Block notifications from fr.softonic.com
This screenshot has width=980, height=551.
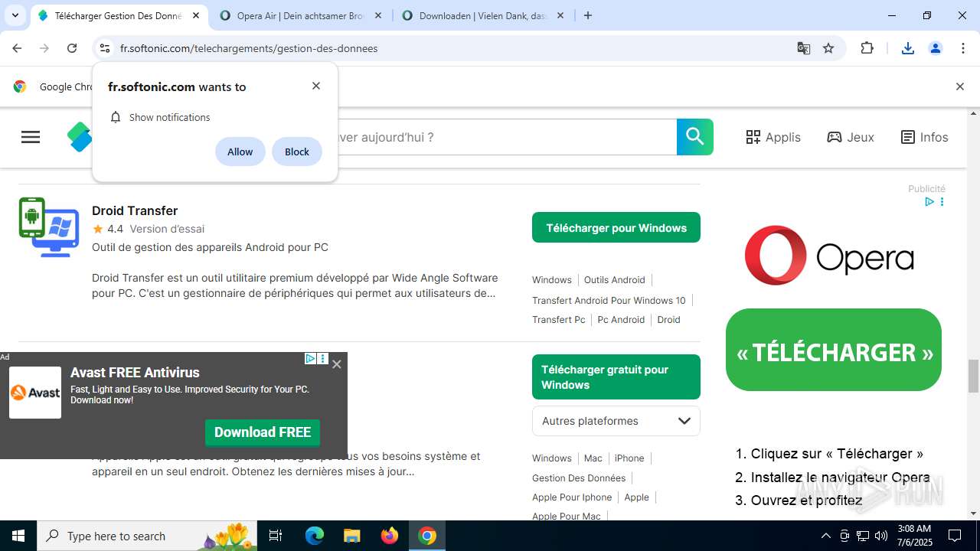click(297, 152)
